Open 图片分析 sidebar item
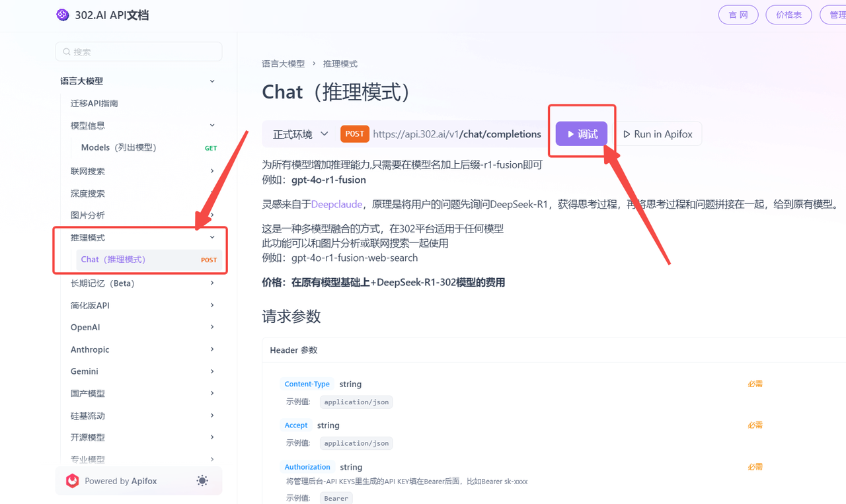 [x=88, y=215]
